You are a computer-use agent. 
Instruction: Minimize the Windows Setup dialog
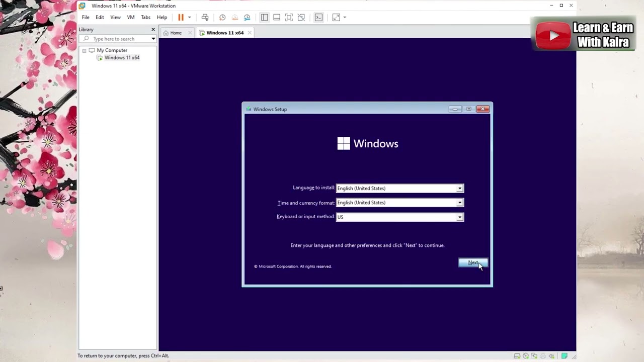[x=455, y=109]
